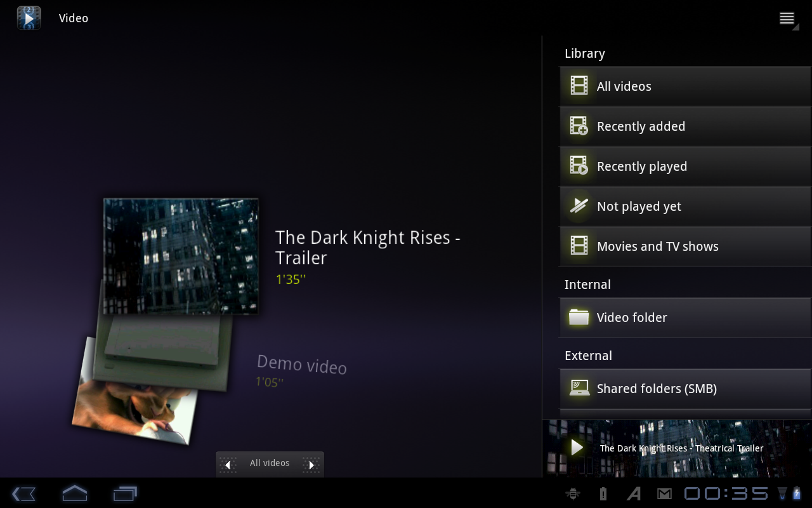Select All videos in the Library list

point(685,86)
